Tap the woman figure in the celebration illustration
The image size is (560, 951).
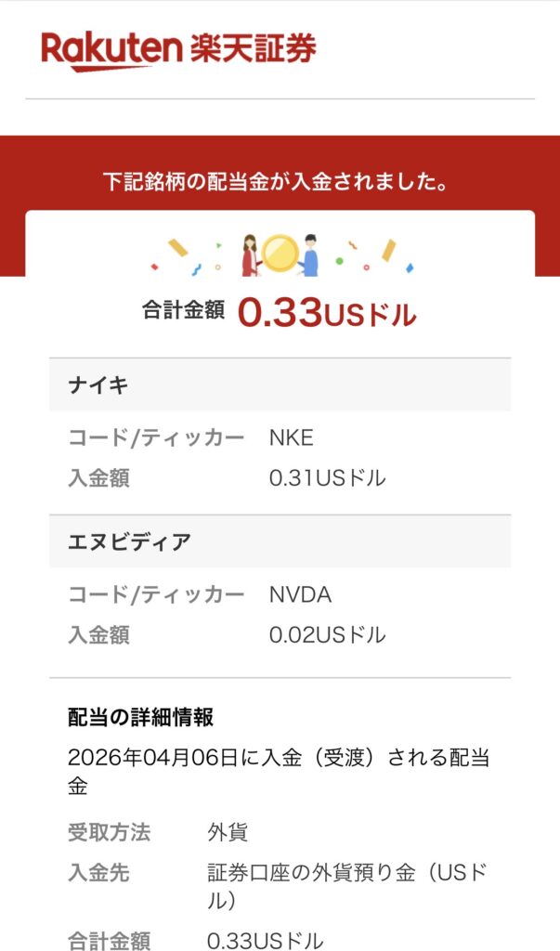(249, 254)
